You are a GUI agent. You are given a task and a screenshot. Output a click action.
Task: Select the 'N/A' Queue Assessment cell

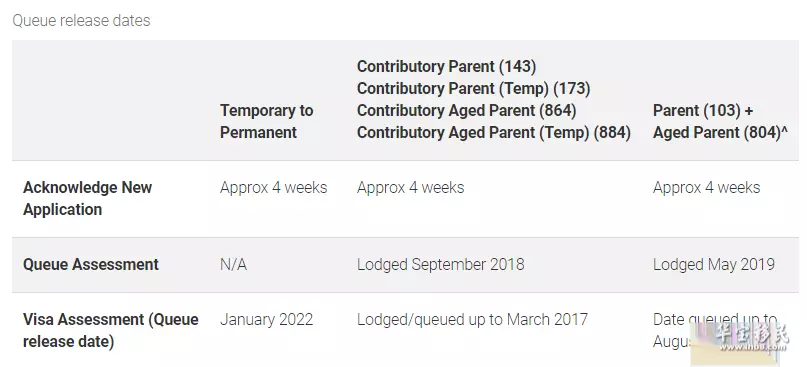(x=234, y=265)
